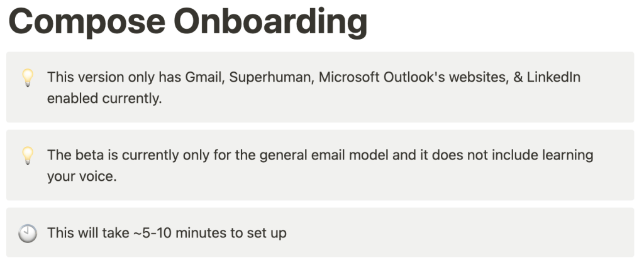Click the word "LinkedIn" in the first callout
The image size is (644, 270).
tap(553, 78)
